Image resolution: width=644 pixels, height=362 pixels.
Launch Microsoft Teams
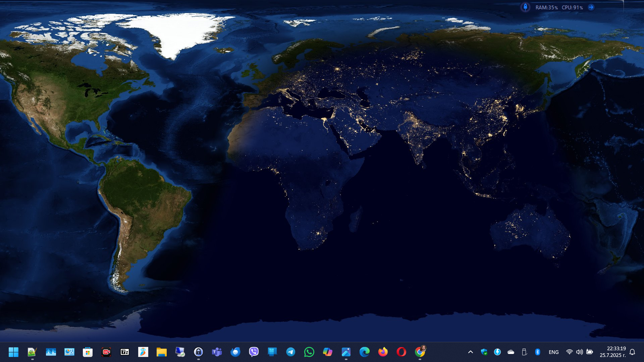tap(217, 352)
